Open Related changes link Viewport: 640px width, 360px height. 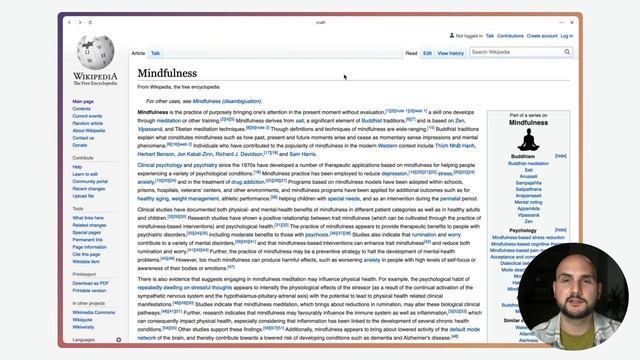[89, 225]
